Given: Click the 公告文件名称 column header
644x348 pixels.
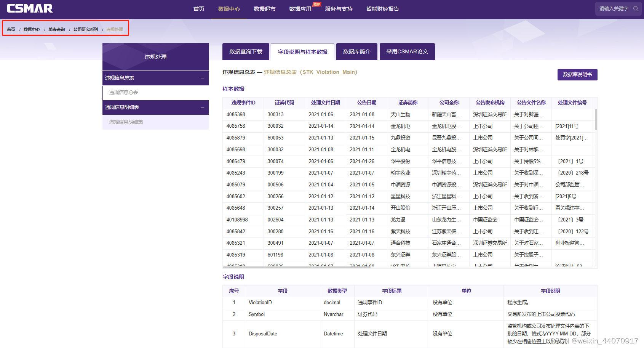Looking at the screenshot, I should [x=531, y=103].
